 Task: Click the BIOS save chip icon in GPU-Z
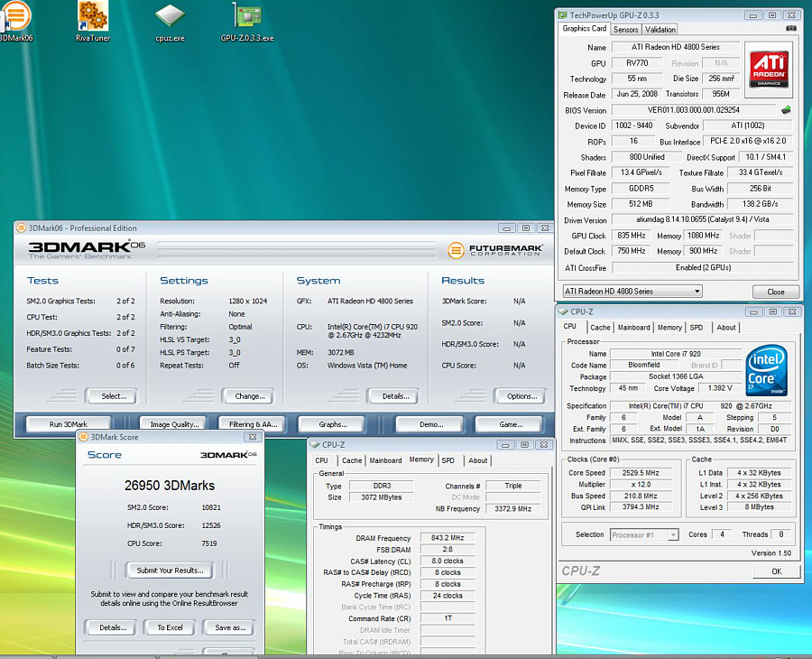pyautogui.click(x=786, y=110)
